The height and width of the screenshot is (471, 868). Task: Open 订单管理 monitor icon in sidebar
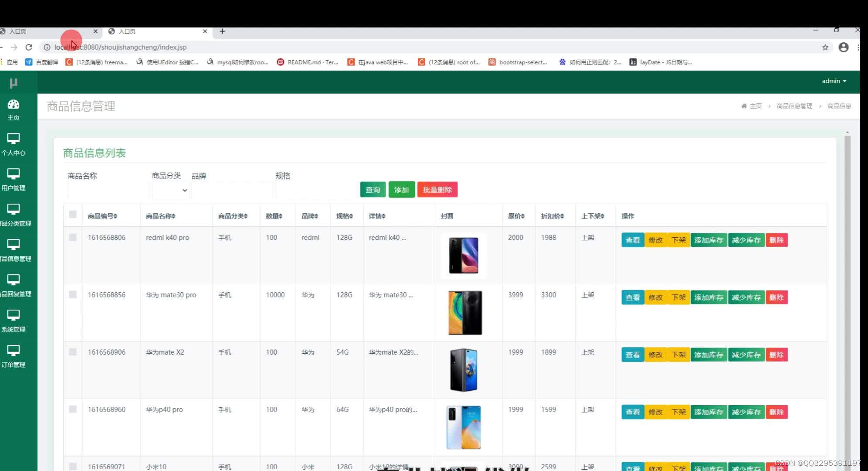click(x=14, y=351)
